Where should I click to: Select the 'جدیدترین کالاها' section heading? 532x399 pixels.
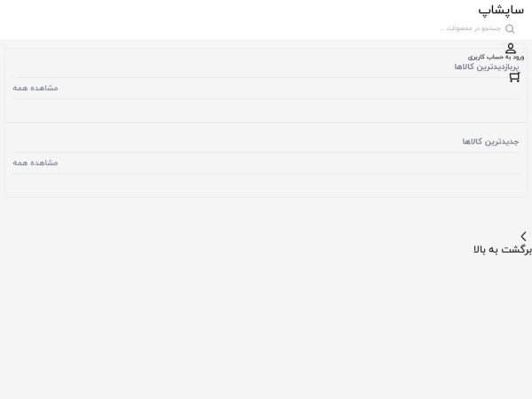pos(490,142)
